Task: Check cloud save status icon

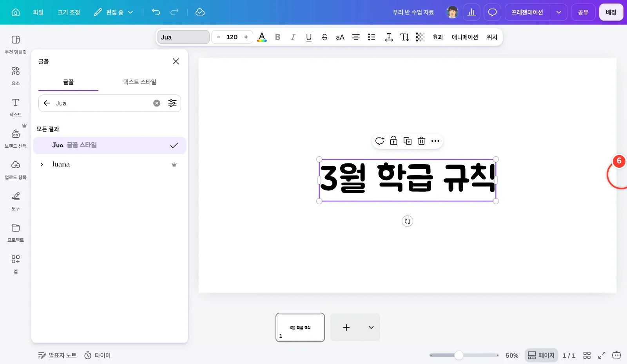Action: 200,12
